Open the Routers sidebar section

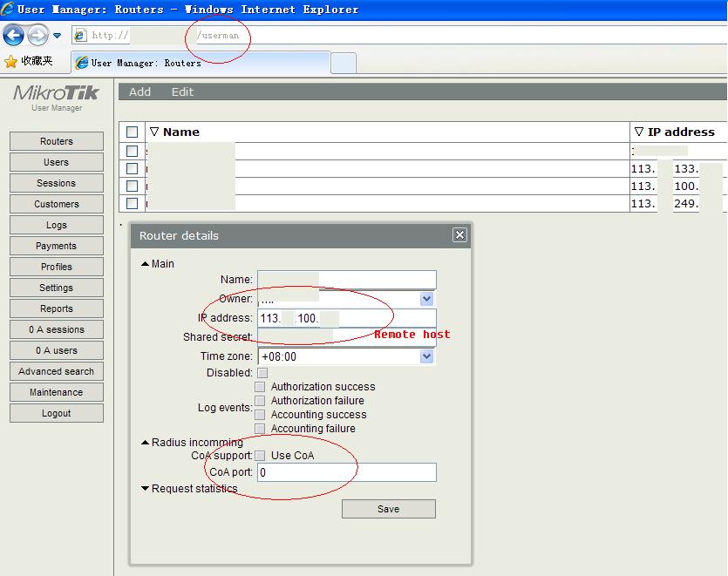pyautogui.click(x=57, y=141)
